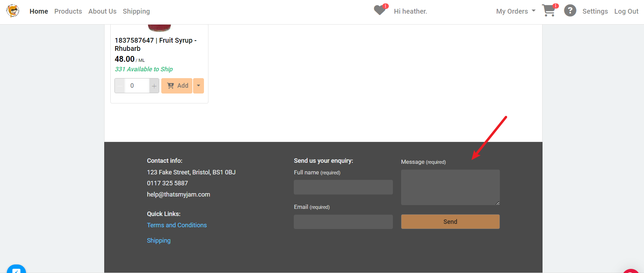Click the Full name input field
This screenshot has height=273, width=644.
point(343,187)
